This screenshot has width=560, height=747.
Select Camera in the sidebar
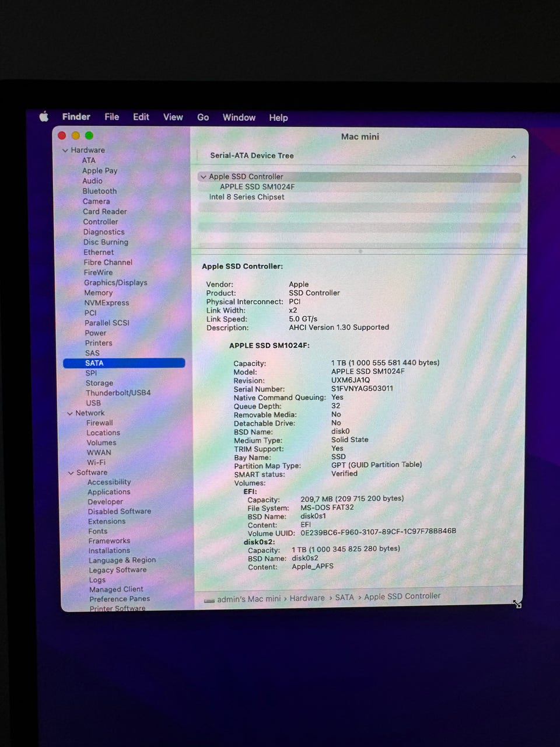(x=96, y=201)
